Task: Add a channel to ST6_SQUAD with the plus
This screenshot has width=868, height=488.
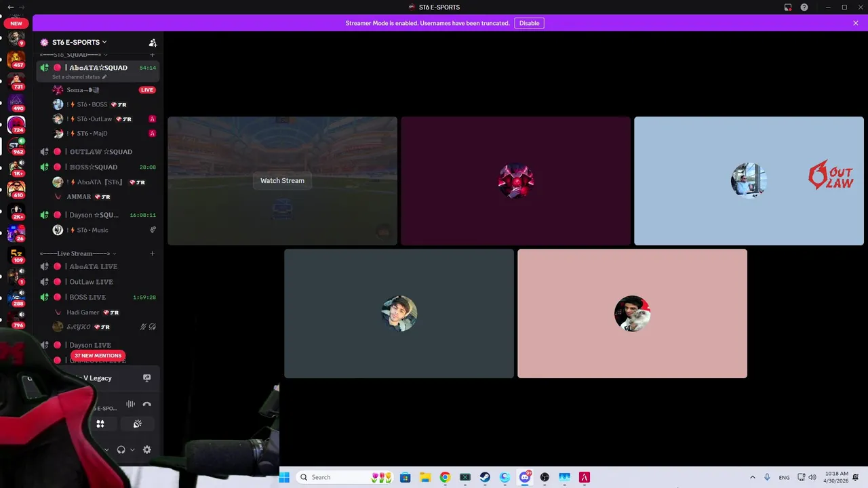Action: (x=152, y=54)
